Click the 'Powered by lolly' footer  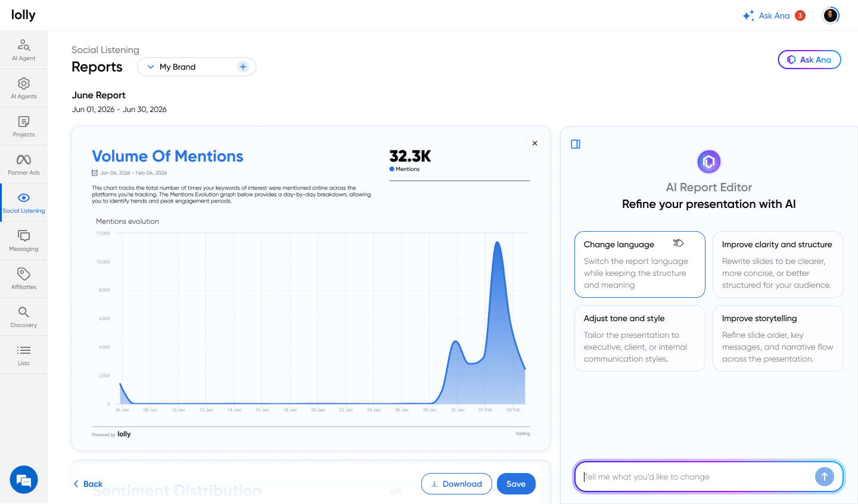tap(111, 434)
